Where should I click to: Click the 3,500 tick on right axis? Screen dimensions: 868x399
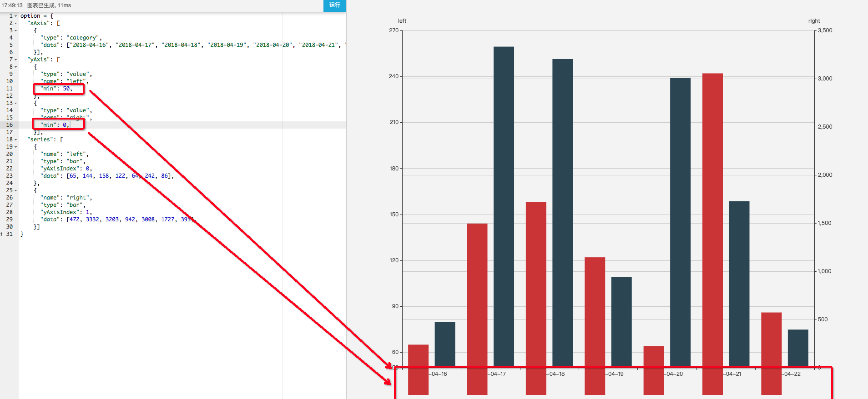point(825,30)
